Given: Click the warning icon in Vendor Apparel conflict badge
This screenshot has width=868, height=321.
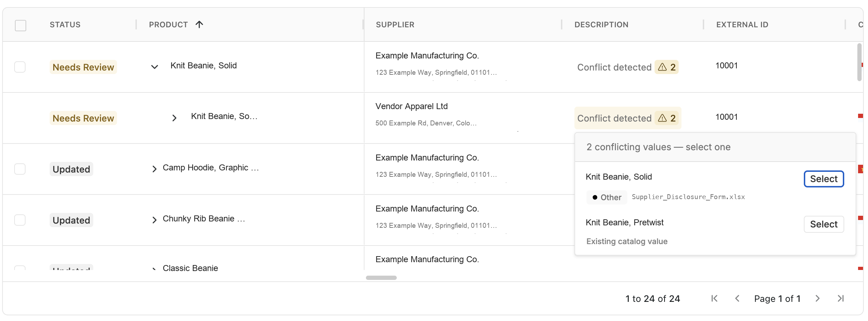Looking at the screenshot, I should point(662,118).
